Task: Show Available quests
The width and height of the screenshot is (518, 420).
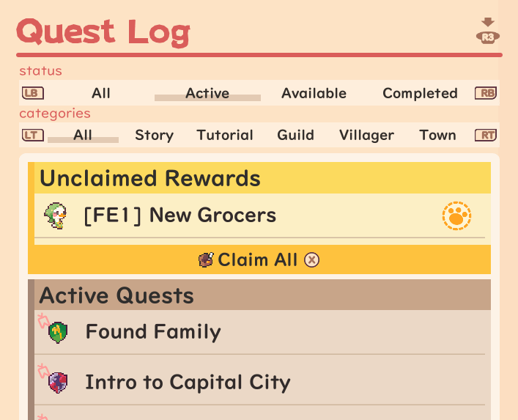Action: pyautogui.click(x=314, y=93)
